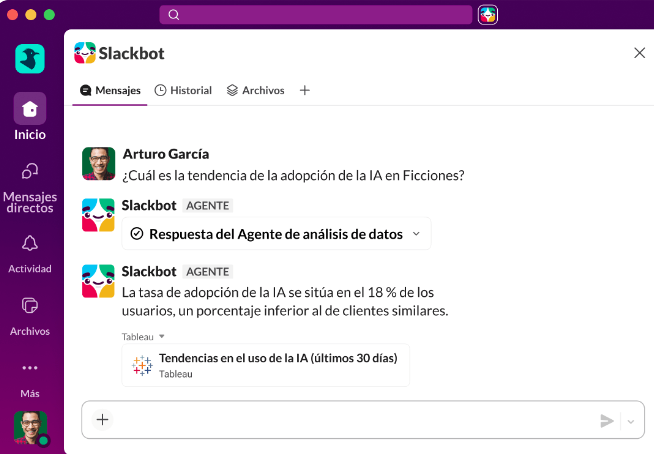Switch to the Archivos tab in header
Screen dimensions: 654x454
point(255,90)
